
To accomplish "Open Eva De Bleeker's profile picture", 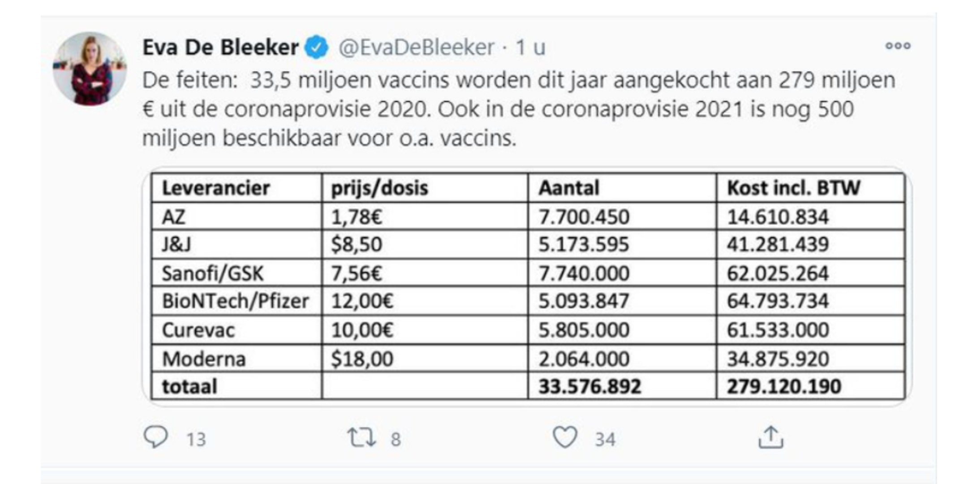I will point(90,69).
